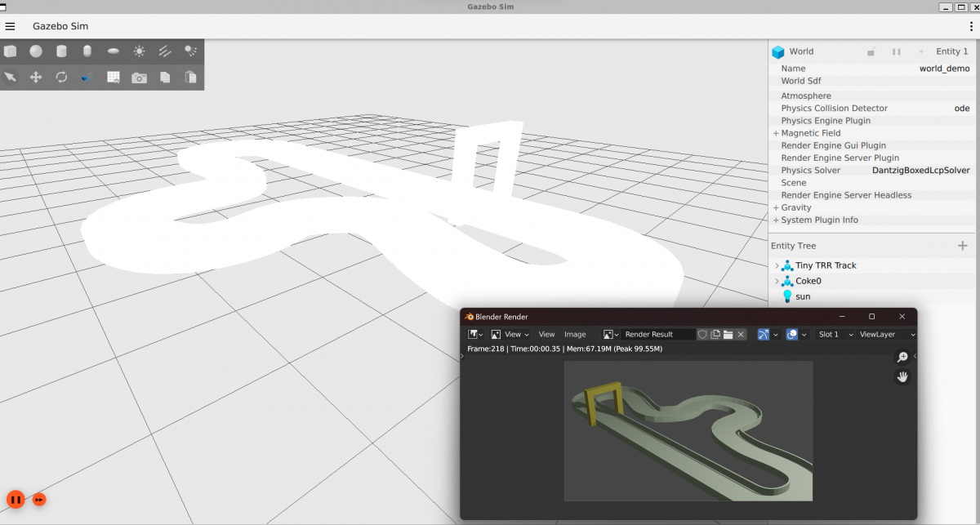Browse images with Blender image dropdown

(x=611, y=334)
